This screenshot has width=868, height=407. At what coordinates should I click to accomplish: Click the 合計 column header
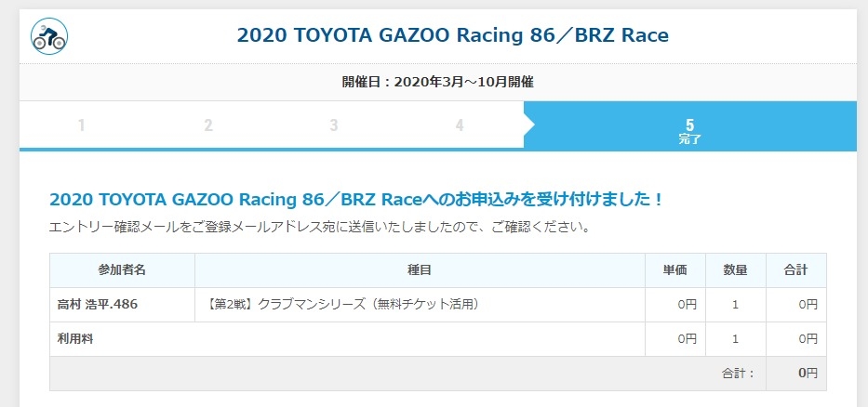pyautogui.click(x=795, y=270)
